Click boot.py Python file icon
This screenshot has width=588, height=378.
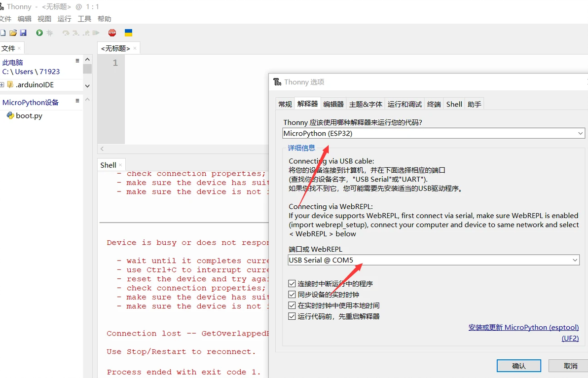tap(10, 115)
